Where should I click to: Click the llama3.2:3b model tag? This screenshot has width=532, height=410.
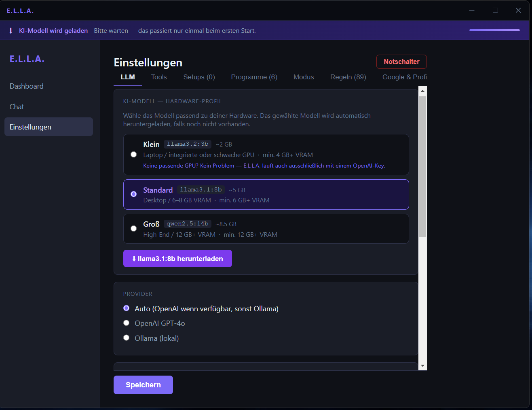click(188, 144)
